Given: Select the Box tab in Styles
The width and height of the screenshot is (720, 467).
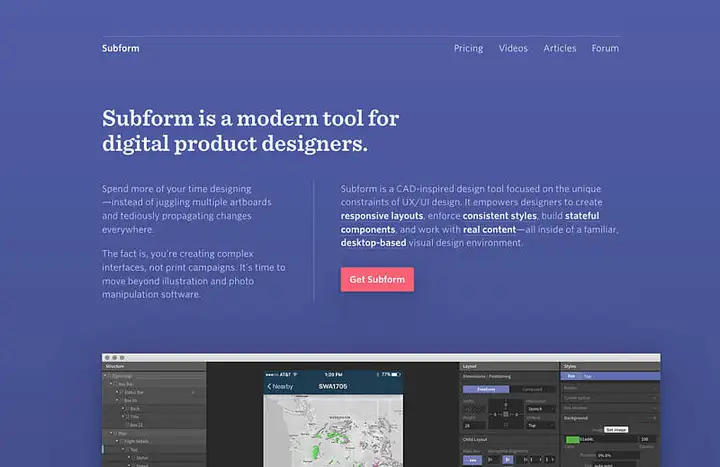Looking at the screenshot, I should click(x=571, y=376).
